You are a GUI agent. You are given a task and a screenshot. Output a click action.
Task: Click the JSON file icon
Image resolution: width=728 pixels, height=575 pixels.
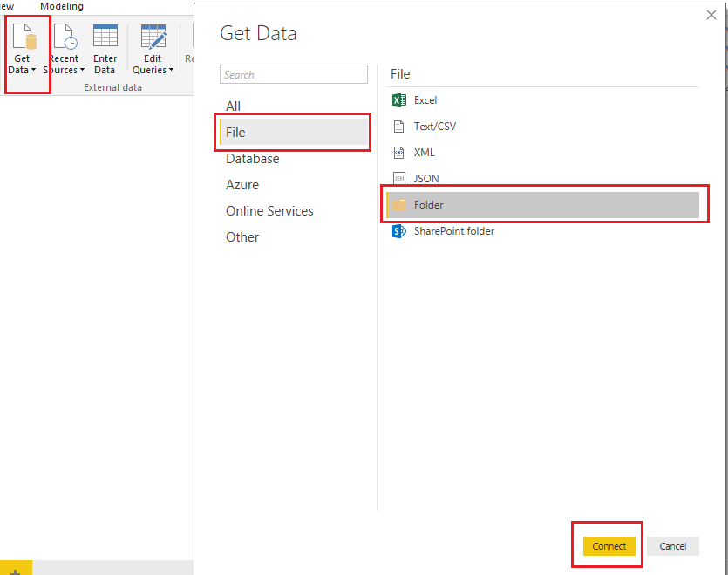click(398, 179)
